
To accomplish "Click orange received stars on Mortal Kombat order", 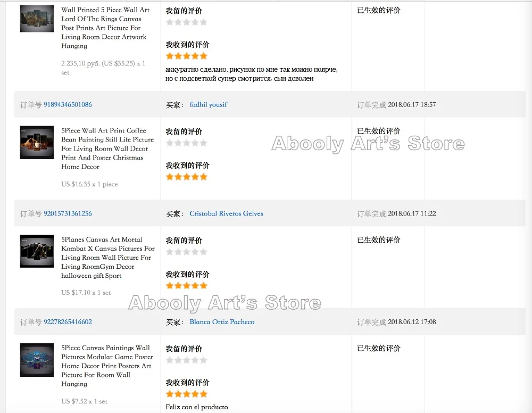I will (186, 286).
